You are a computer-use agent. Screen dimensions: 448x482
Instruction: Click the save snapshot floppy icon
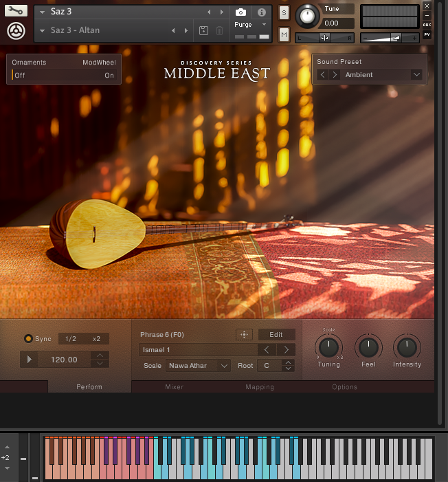click(203, 30)
